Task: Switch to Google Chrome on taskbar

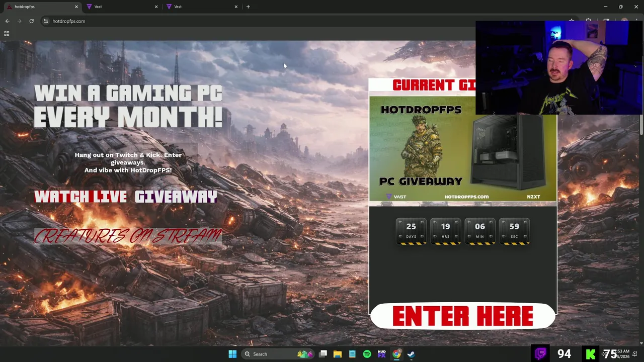Action: pyautogui.click(x=396, y=354)
